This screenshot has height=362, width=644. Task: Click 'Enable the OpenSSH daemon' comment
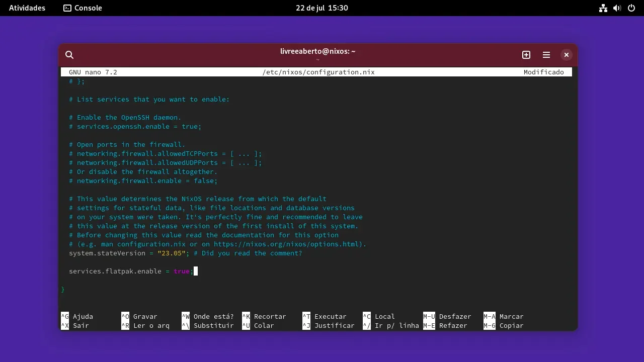click(x=125, y=118)
